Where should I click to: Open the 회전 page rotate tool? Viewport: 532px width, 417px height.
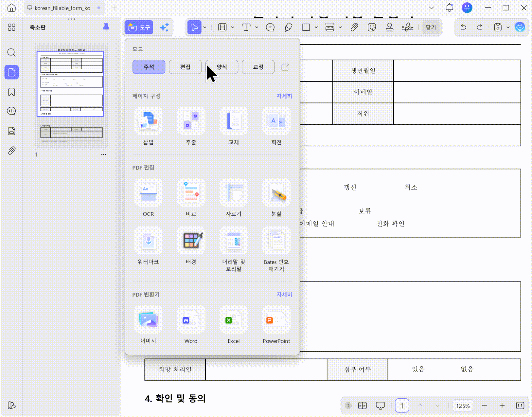tap(276, 126)
